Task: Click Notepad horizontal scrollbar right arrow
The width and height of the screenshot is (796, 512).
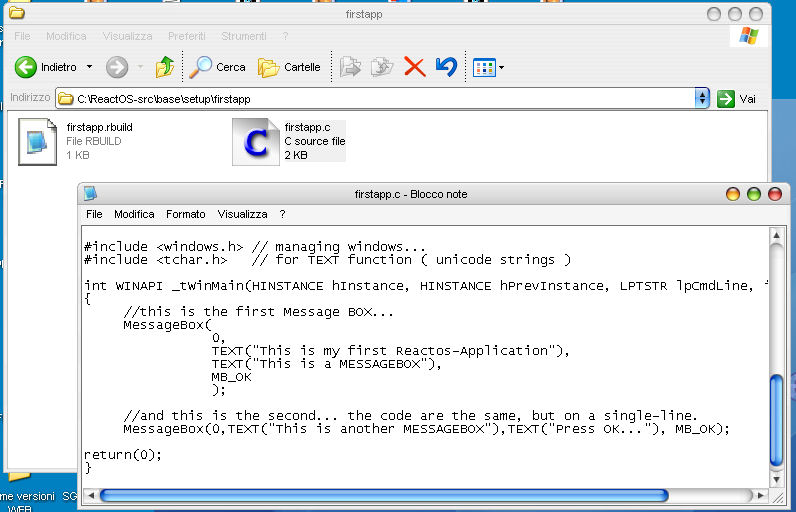Action: coord(760,495)
